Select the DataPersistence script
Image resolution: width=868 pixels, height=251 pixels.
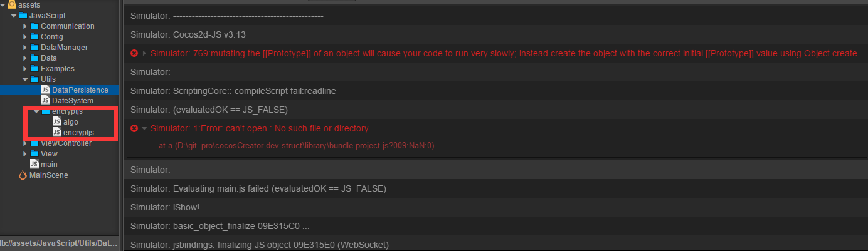tap(80, 90)
